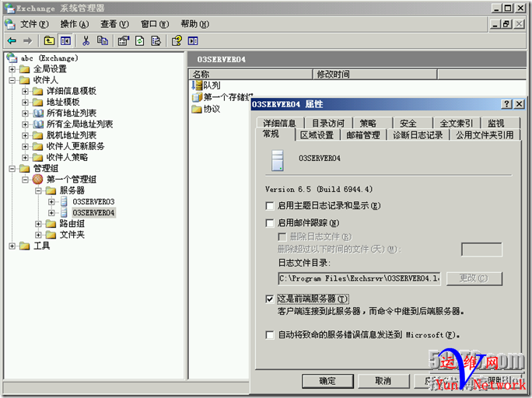Switch to the 目录访问 tab
This screenshot has height=398, width=532.
point(328,123)
